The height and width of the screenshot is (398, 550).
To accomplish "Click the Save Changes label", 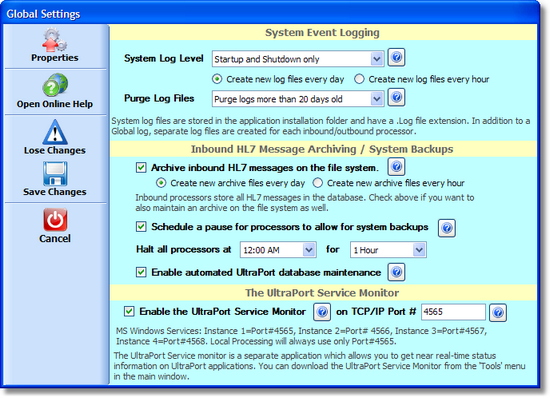I will [x=55, y=192].
